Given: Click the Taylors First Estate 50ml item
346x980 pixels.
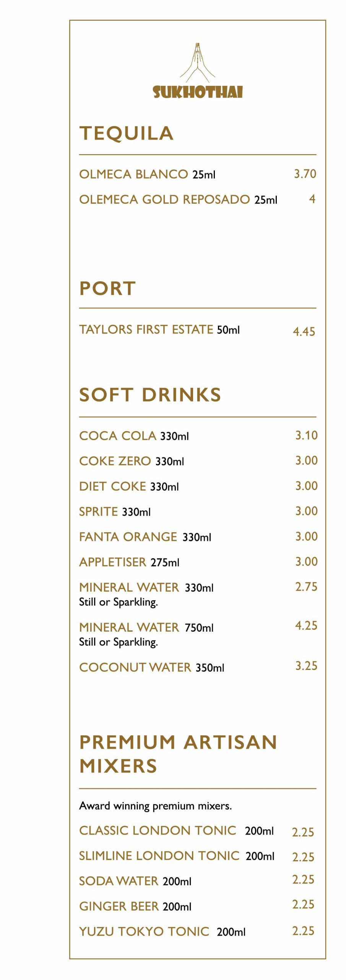Looking at the screenshot, I should click(159, 330).
